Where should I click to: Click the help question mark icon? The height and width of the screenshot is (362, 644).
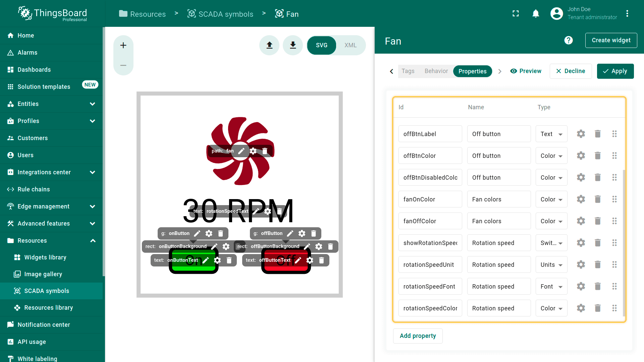[569, 41]
